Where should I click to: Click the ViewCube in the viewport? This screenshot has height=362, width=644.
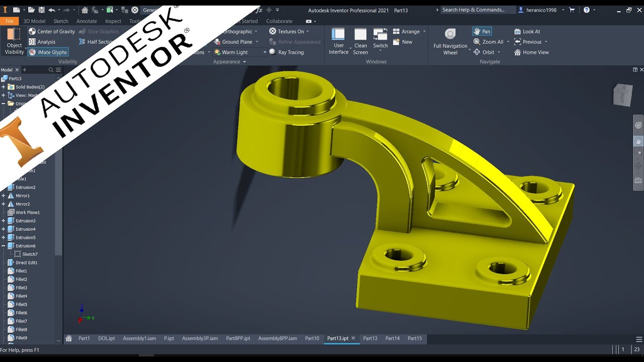pyautogui.click(x=623, y=96)
